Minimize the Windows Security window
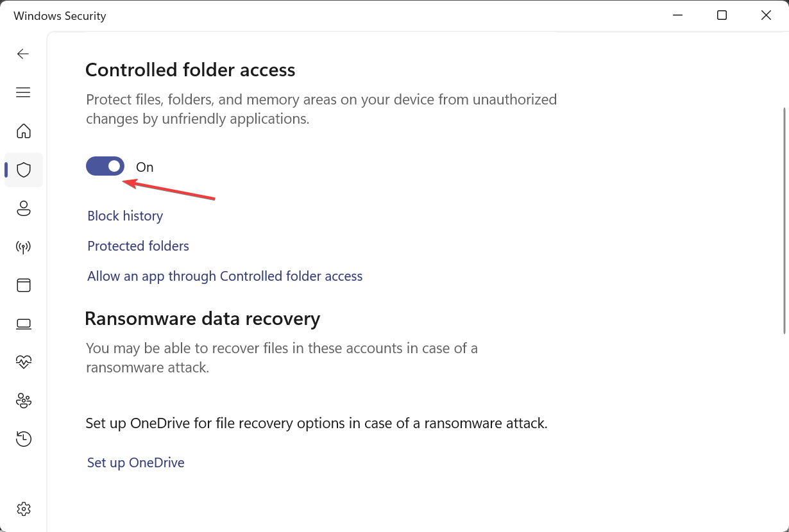The height and width of the screenshot is (532, 789). click(x=678, y=15)
